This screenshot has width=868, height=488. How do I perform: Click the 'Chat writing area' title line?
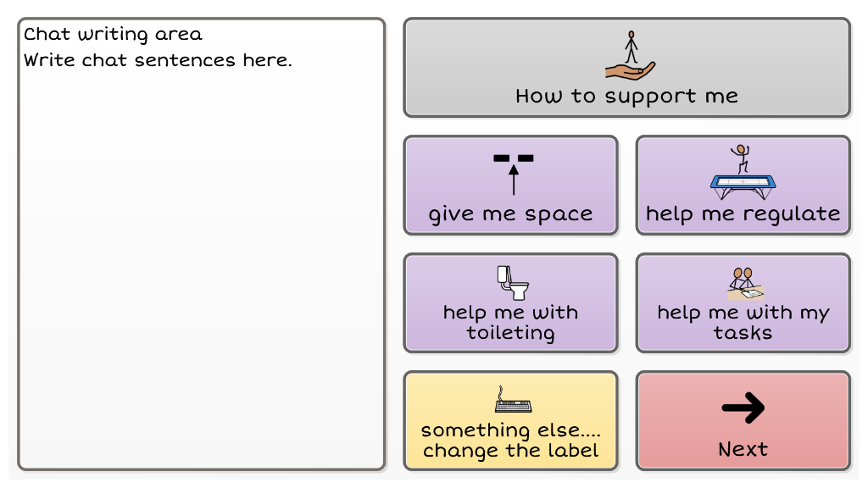coord(113,35)
